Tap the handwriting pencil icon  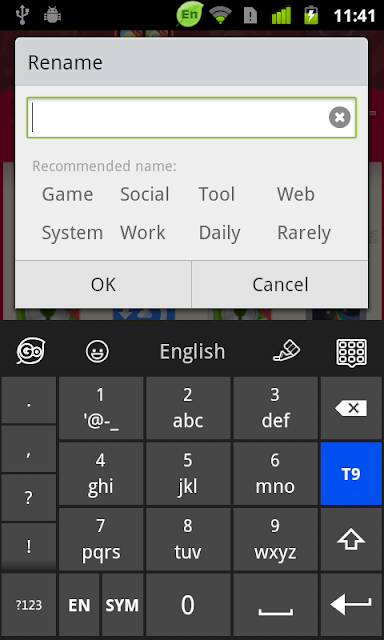click(286, 351)
